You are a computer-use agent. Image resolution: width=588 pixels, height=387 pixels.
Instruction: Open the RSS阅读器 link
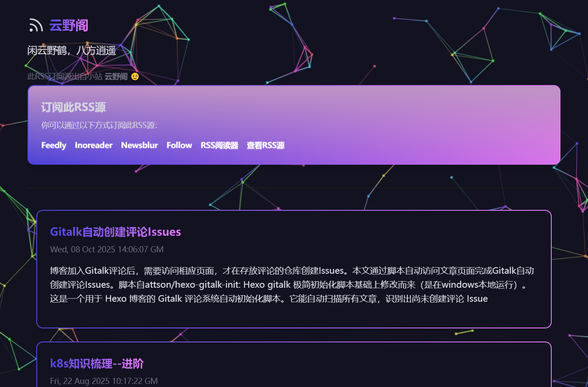pos(219,145)
